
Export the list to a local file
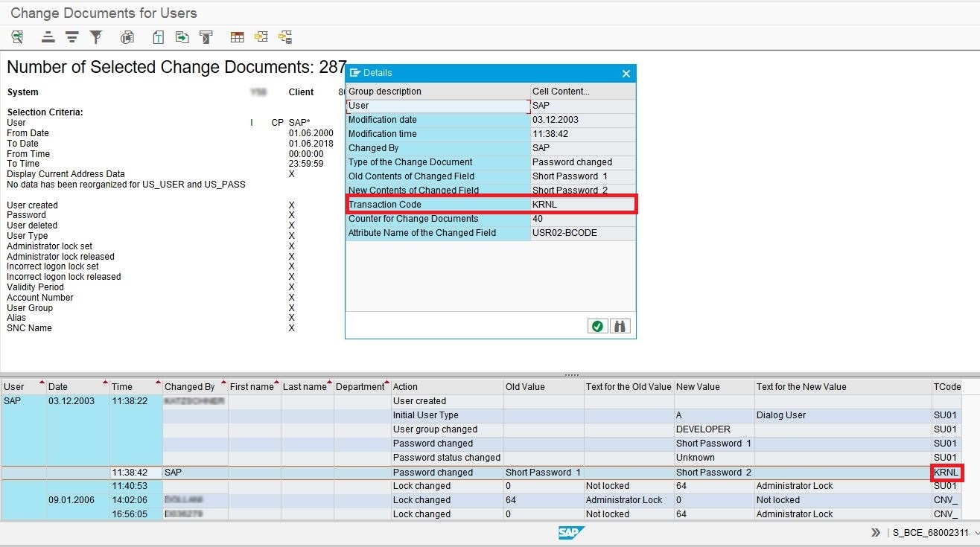[182, 36]
